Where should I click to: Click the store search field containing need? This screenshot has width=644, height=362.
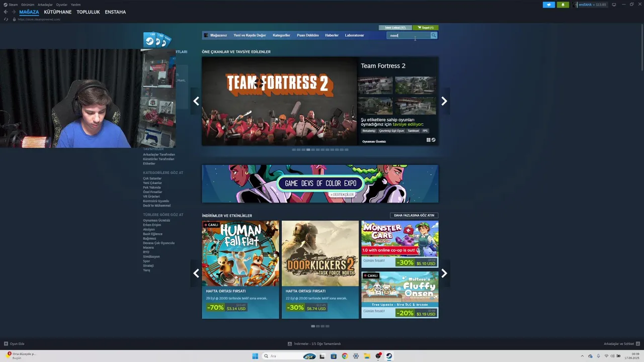409,35
